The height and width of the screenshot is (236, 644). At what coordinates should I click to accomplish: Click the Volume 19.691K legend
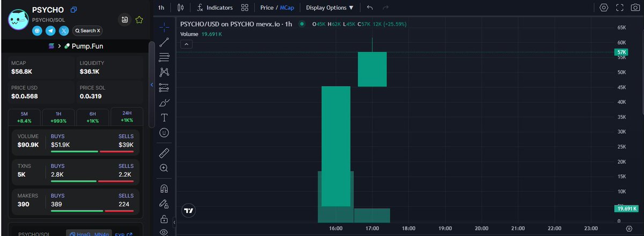tap(201, 34)
